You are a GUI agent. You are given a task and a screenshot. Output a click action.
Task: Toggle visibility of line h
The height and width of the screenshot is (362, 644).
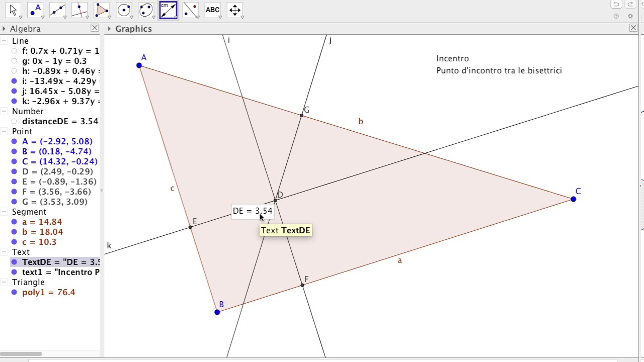pyautogui.click(x=14, y=71)
